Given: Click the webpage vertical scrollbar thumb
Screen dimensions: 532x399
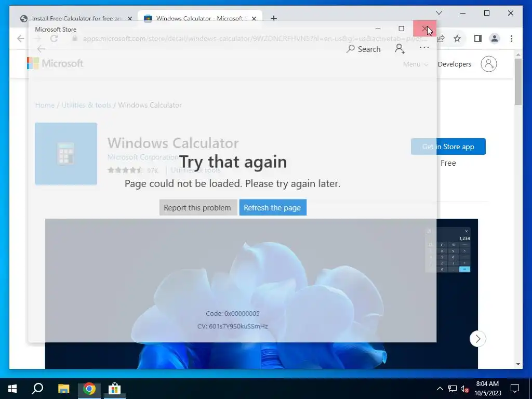Looking at the screenshot, I should [x=518, y=82].
